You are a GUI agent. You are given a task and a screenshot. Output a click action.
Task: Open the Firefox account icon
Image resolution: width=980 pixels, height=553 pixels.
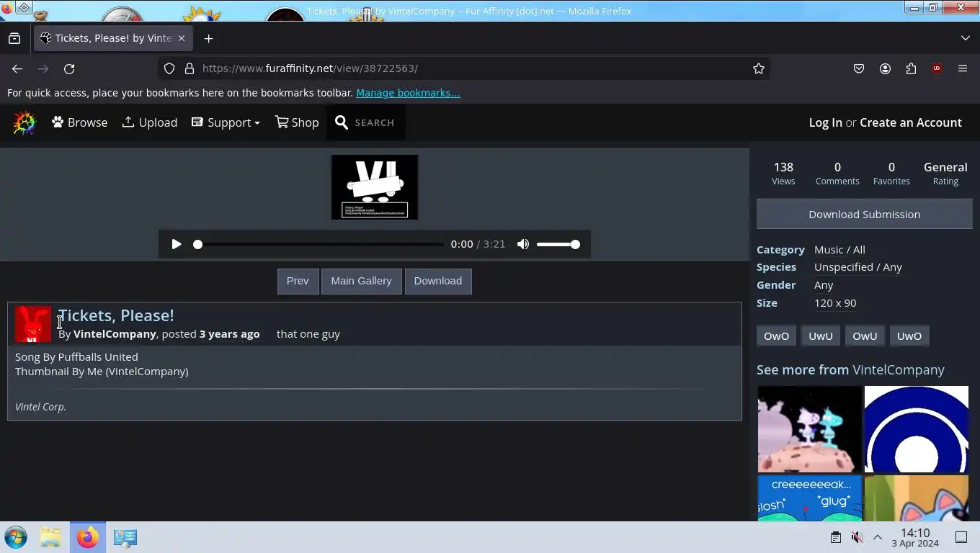[x=885, y=68]
